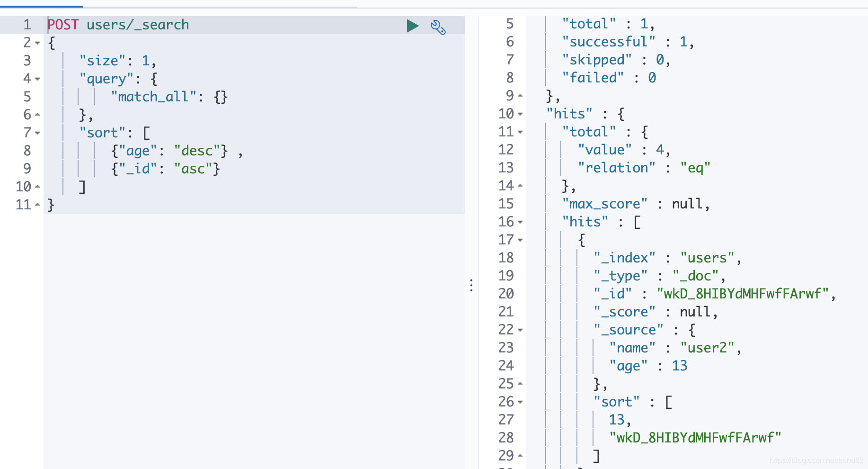Fold response closing brace at line 9
Viewport: 868px width, 469px height.
tap(520, 96)
